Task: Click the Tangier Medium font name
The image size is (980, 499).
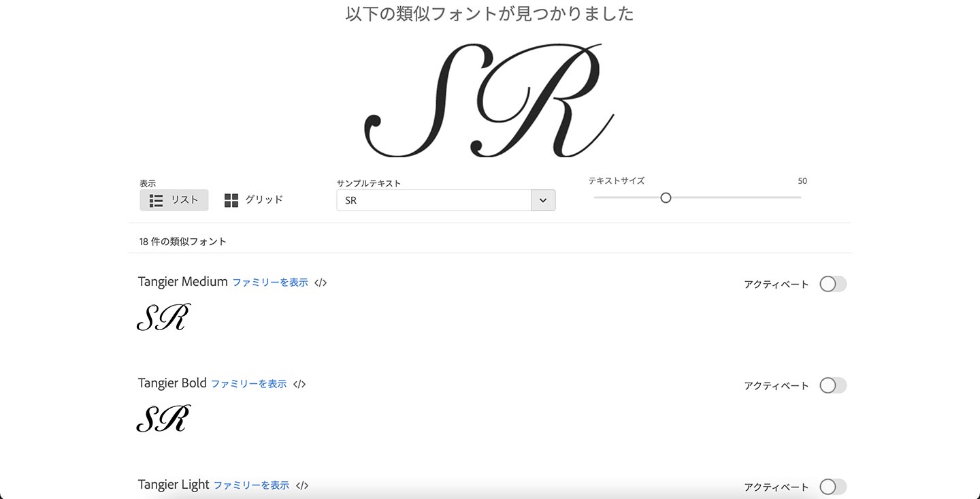Action: pos(182,281)
